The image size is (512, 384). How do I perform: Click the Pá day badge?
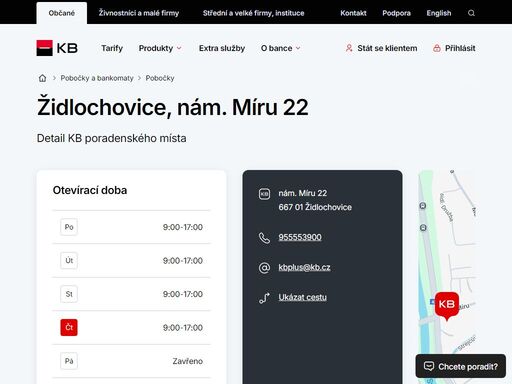69,361
